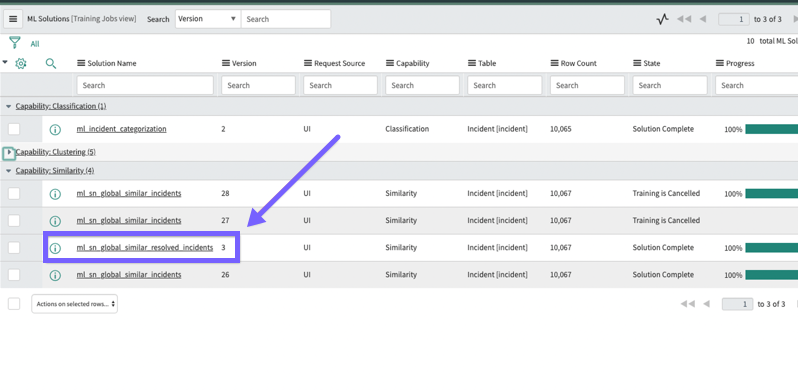This screenshot has width=798, height=390.
Task: Click progress bar of version 26 row
Action: (x=772, y=275)
